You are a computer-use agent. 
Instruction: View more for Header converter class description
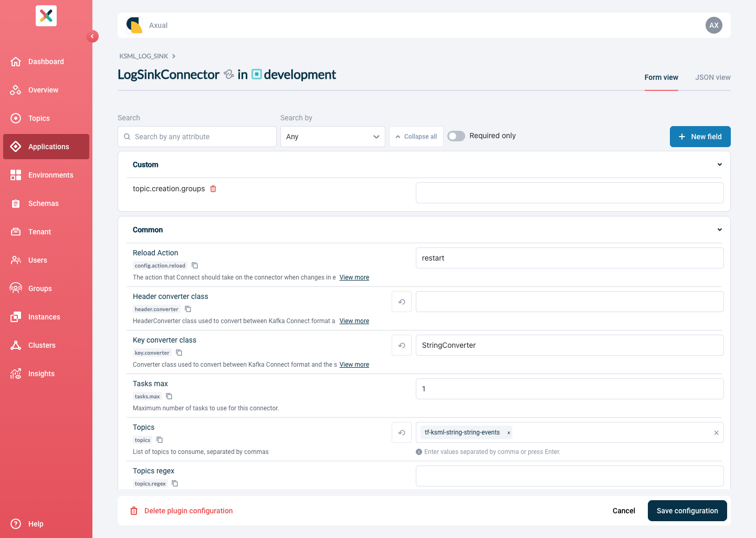point(354,321)
